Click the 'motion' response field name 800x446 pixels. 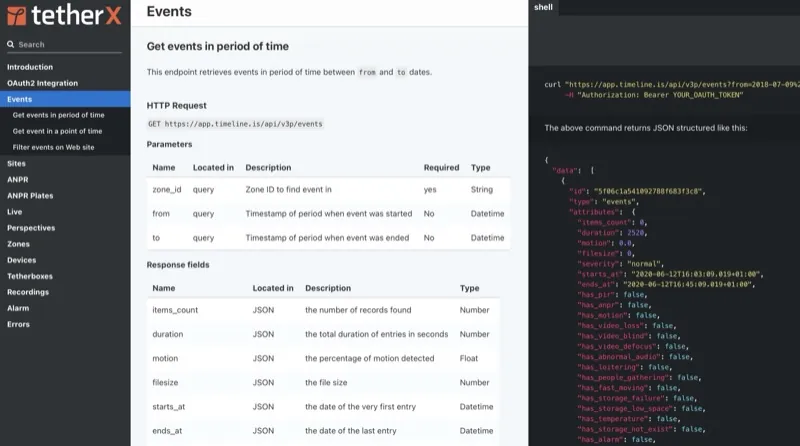[165, 358]
